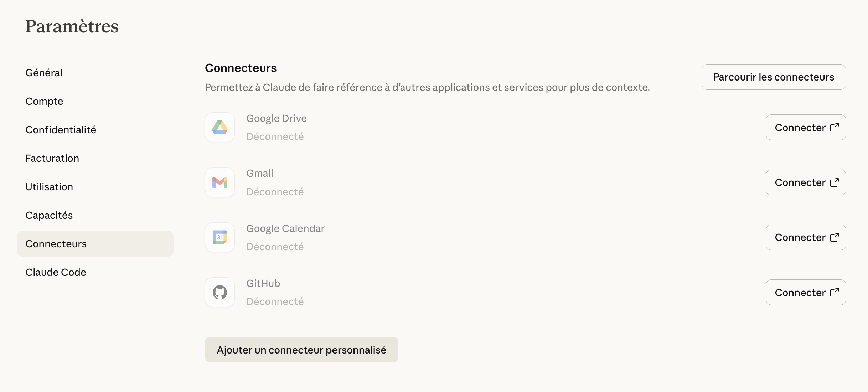
Task: Click the Google Calendar icon
Action: [x=219, y=237]
